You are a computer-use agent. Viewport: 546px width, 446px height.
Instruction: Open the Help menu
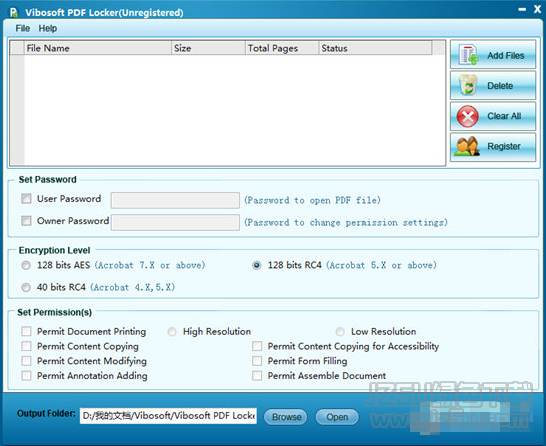(48, 28)
